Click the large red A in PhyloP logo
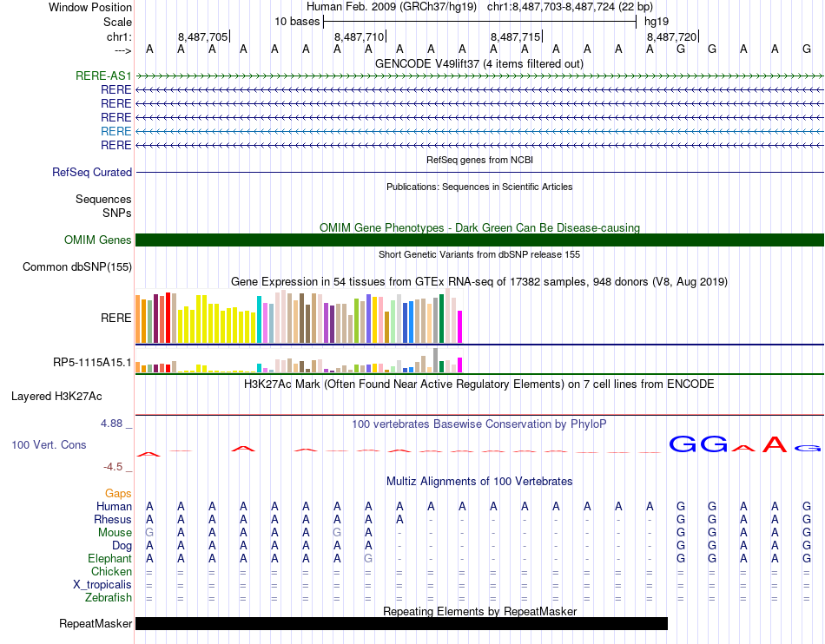Screen dimensions: 825x644 [x=775, y=444]
